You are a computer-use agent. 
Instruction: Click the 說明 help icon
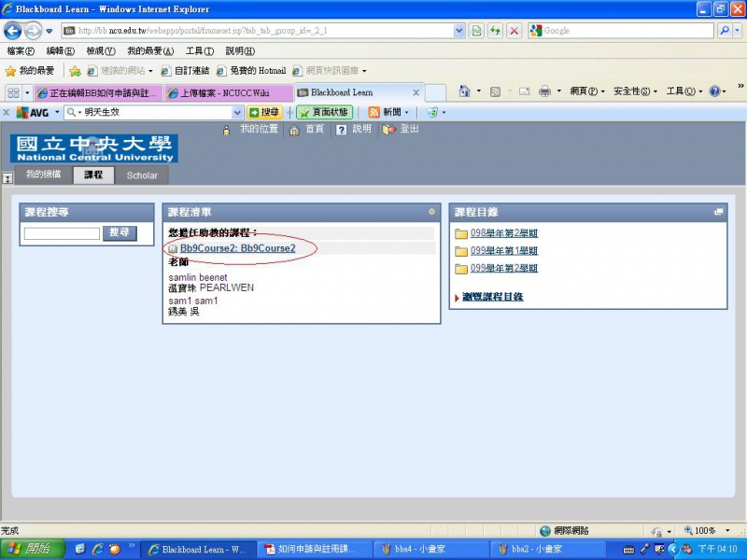pos(342,130)
